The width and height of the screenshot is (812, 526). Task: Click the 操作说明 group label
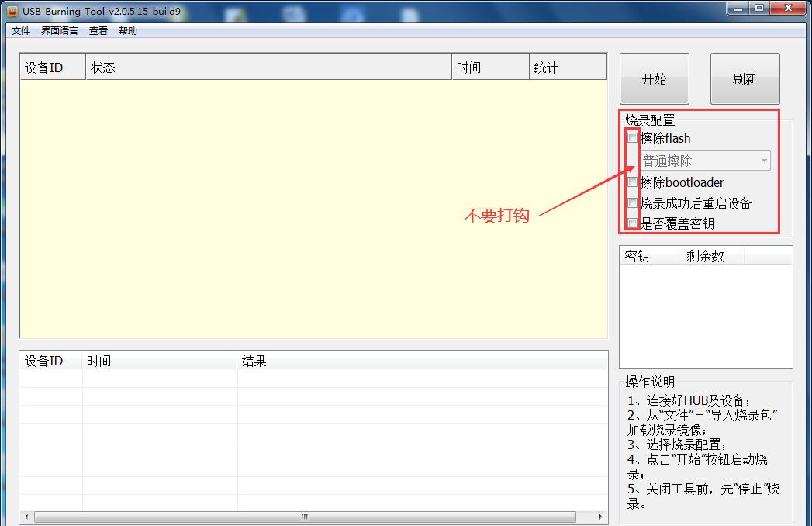(x=650, y=382)
